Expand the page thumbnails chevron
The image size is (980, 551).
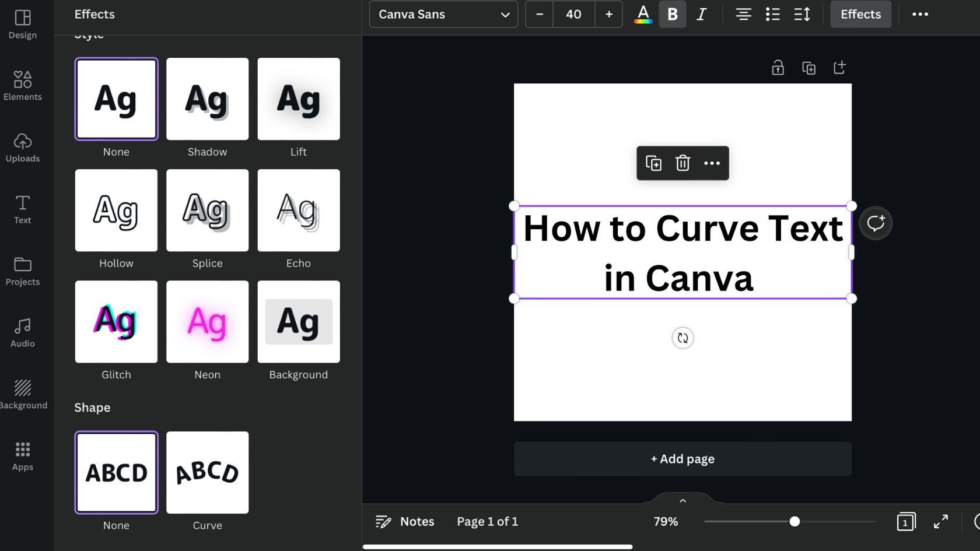point(682,500)
